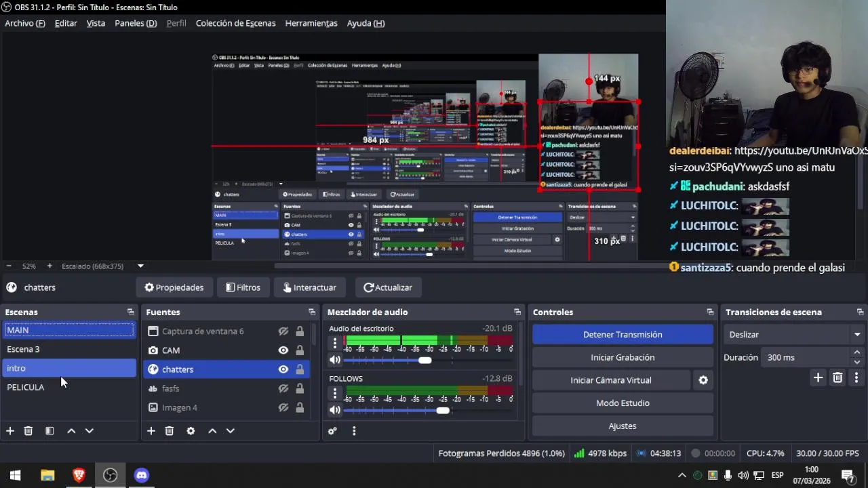Open Ayuda menu
This screenshot has width=868, height=488.
366,23
